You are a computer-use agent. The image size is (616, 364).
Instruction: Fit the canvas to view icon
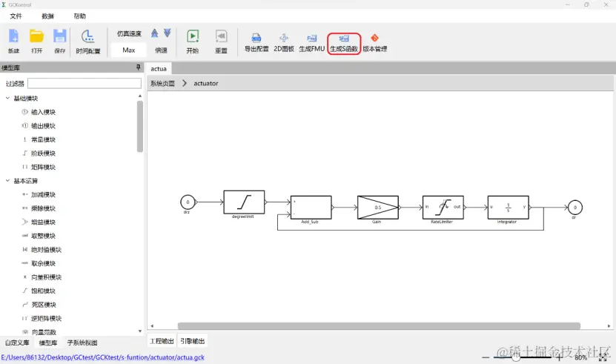[x=603, y=358]
